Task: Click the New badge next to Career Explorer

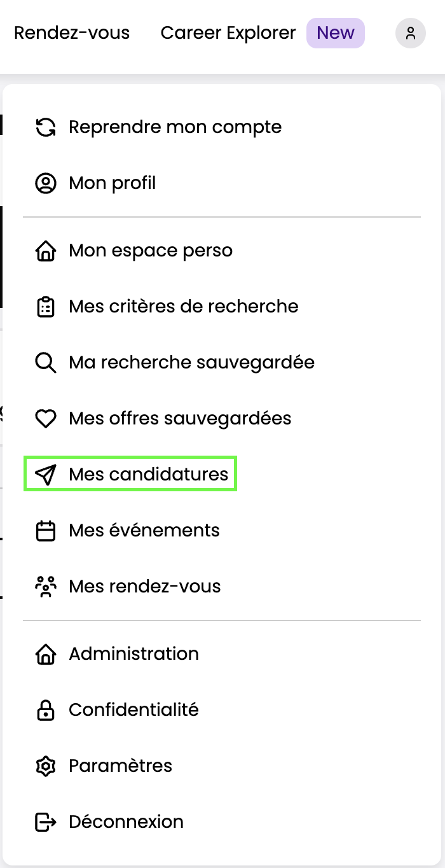Action: (x=336, y=33)
